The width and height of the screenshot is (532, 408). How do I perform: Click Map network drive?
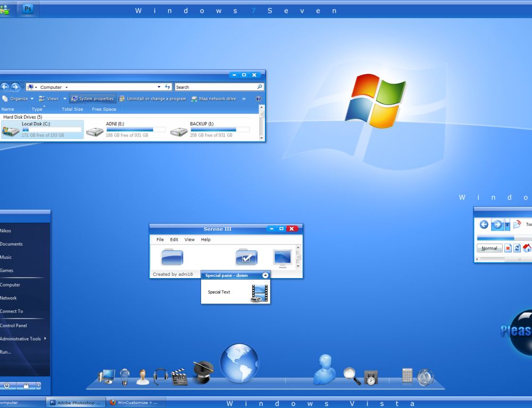coord(214,99)
